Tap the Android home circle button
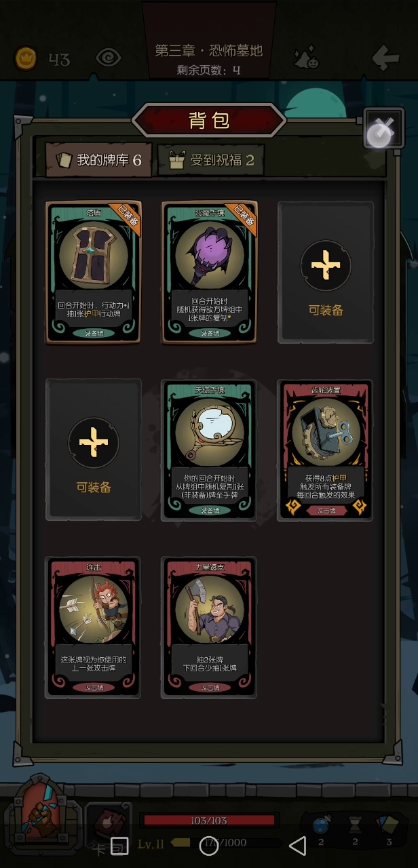Screen dimensions: 418x868 coord(209,845)
